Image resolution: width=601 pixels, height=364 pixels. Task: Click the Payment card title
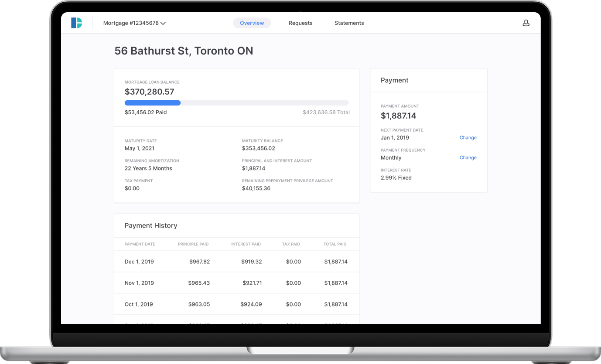(395, 80)
